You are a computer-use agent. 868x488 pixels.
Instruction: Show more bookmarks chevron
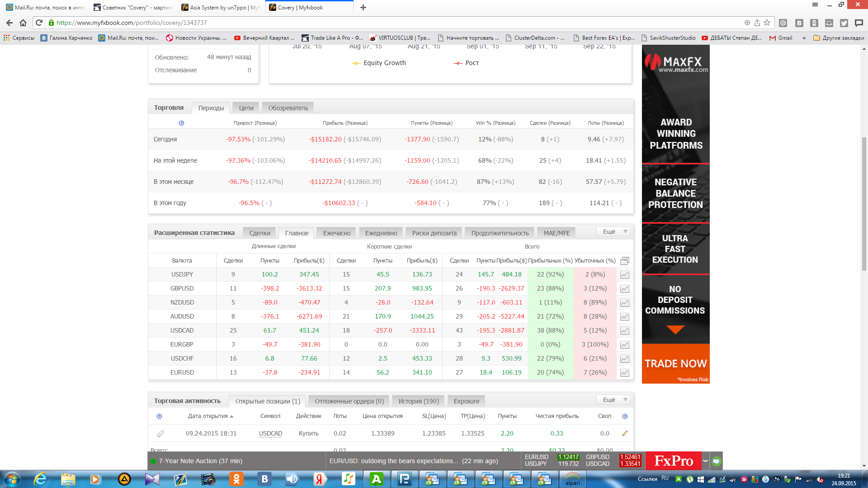pyautogui.click(x=804, y=38)
